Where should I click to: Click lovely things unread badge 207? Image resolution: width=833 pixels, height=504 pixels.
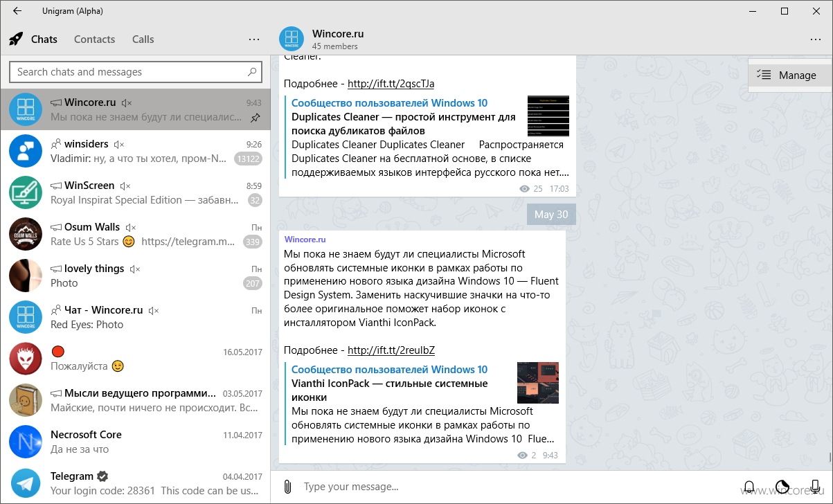click(x=252, y=284)
